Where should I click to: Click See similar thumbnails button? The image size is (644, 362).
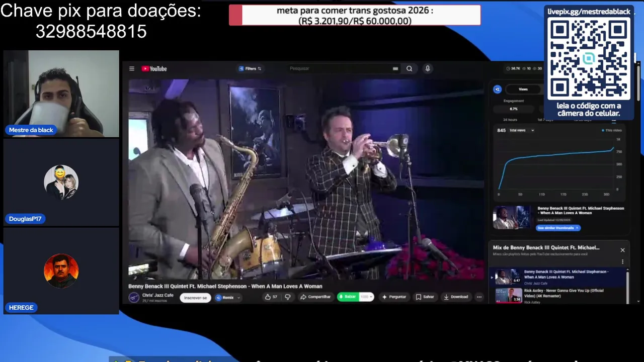point(558,228)
